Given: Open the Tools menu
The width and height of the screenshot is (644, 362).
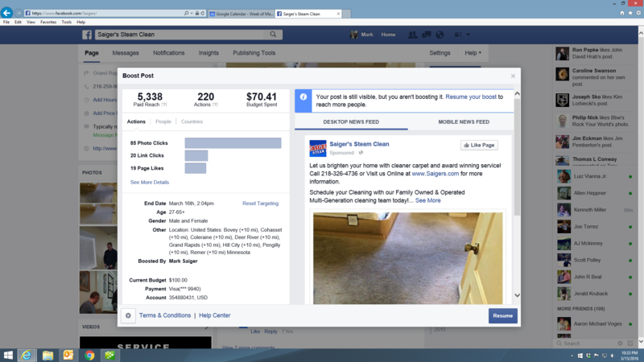Looking at the screenshot, I should coord(67,23).
